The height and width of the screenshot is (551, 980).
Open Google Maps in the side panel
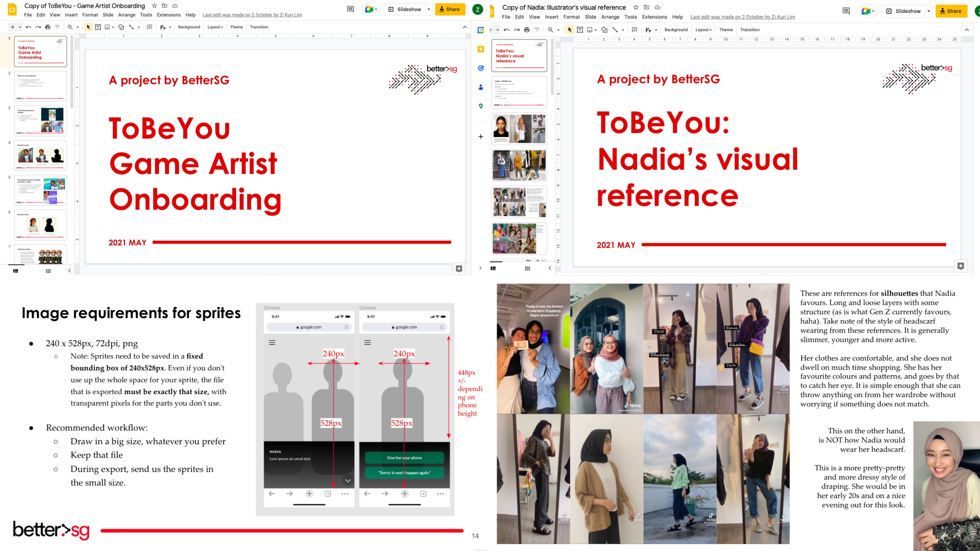[481, 106]
